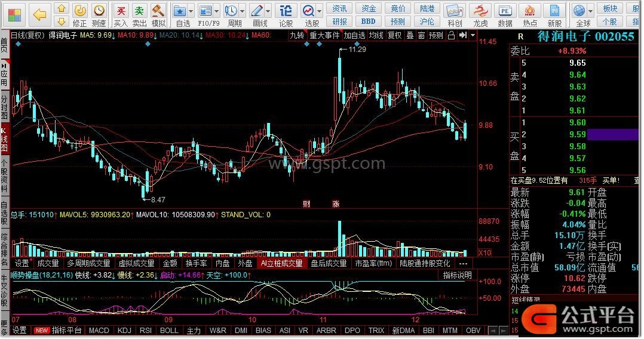644x339 pixels.
Task: Open the 测速 speed test tool
Action: point(99,15)
